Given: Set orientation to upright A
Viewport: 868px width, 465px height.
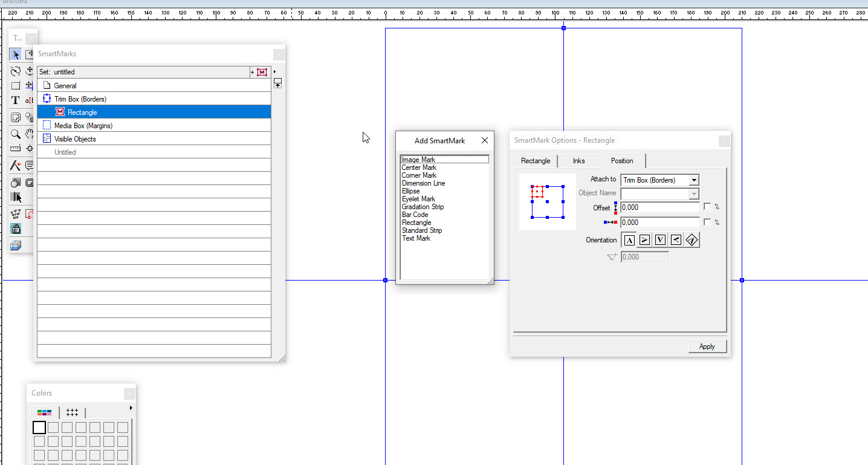Looking at the screenshot, I should (x=629, y=240).
